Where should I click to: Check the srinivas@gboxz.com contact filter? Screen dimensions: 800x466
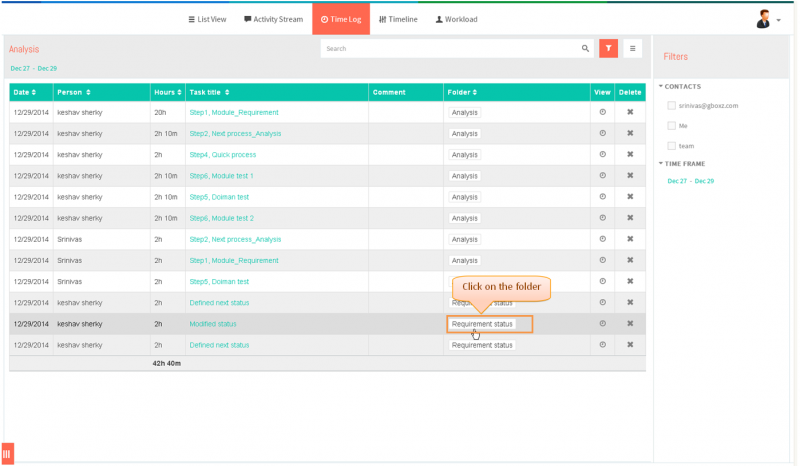tap(671, 106)
